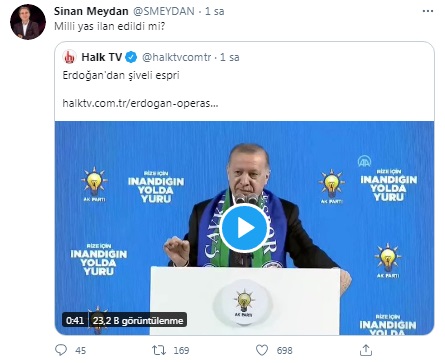
Task: Play the video with the center play button
Action: point(244,228)
